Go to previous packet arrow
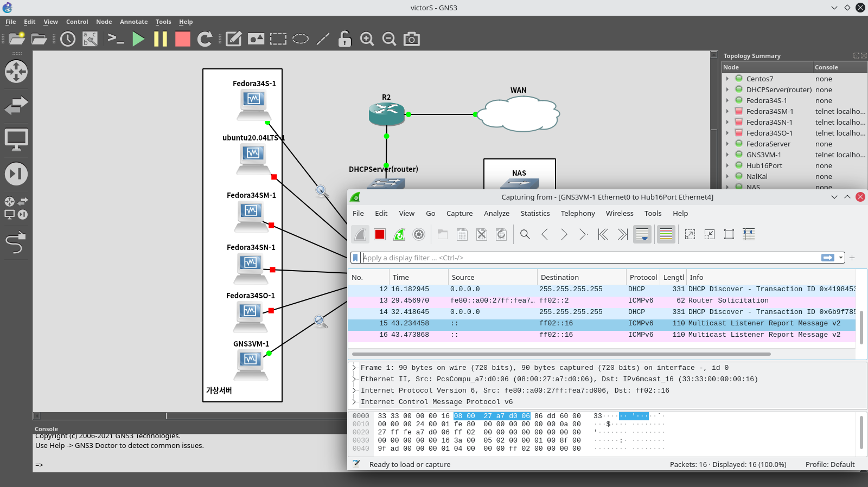 [x=545, y=234]
